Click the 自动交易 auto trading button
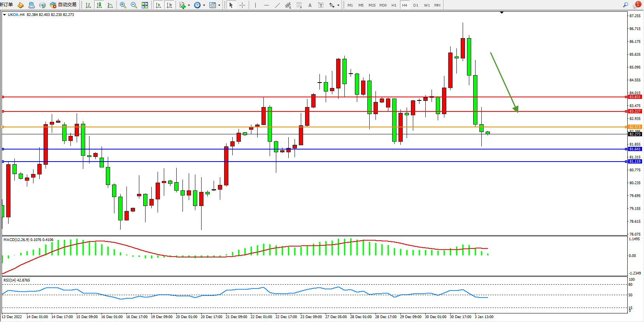The image size is (644, 322). (63, 5)
